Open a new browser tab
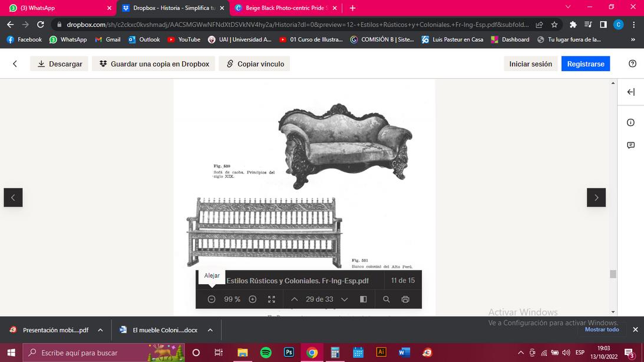This screenshot has width=644, height=362. pyautogui.click(x=352, y=8)
